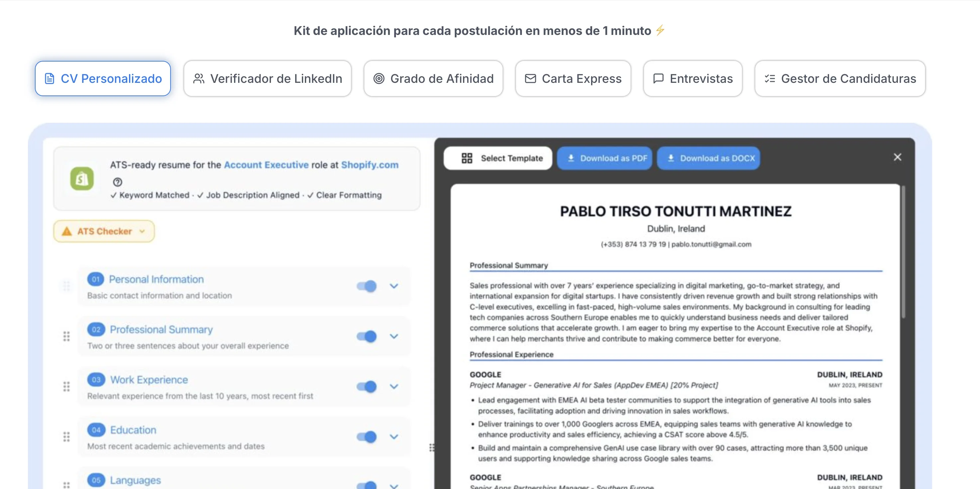The width and height of the screenshot is (980, 489).
Task: Click the people icon in Verificador de LinkedIn
Action: 199,79
